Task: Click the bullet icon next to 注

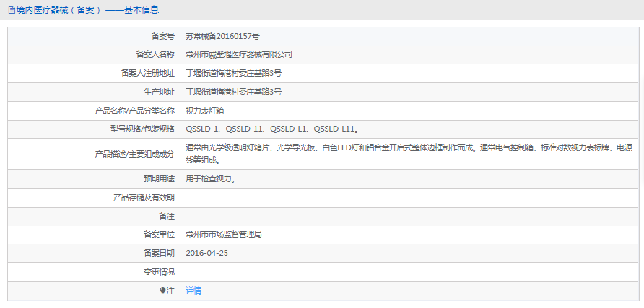Action: click(x=163, y=291)
